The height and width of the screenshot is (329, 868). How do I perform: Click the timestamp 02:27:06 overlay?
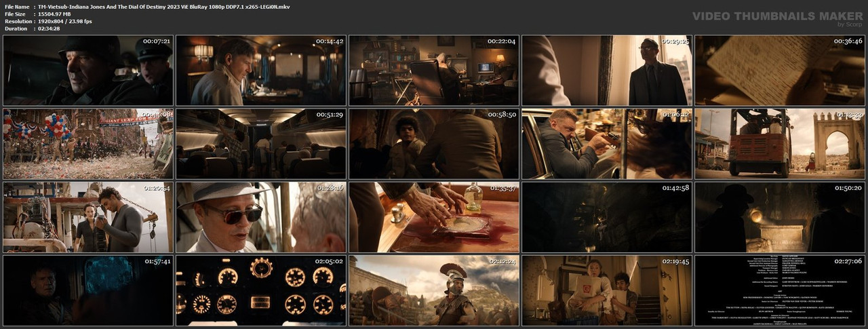pos(847,261)
